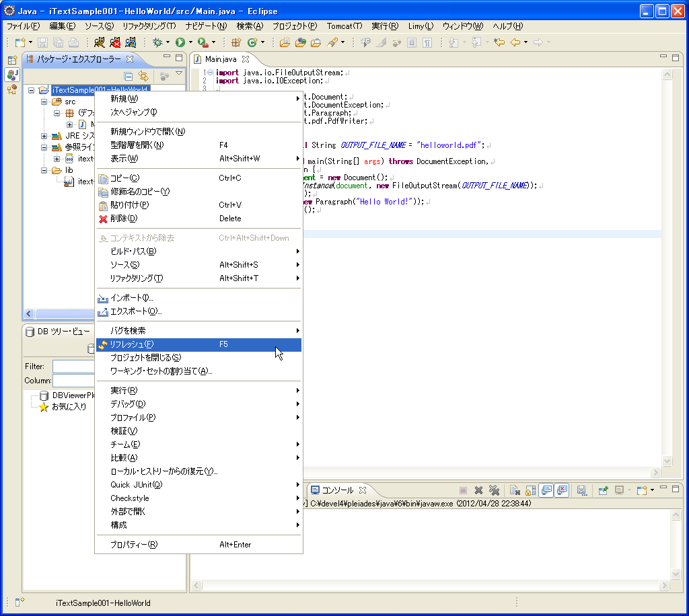Click the Open Type toolbar icon
This screenshot has height=616, width=689.
pyautogui.click(x=285, y=42)
